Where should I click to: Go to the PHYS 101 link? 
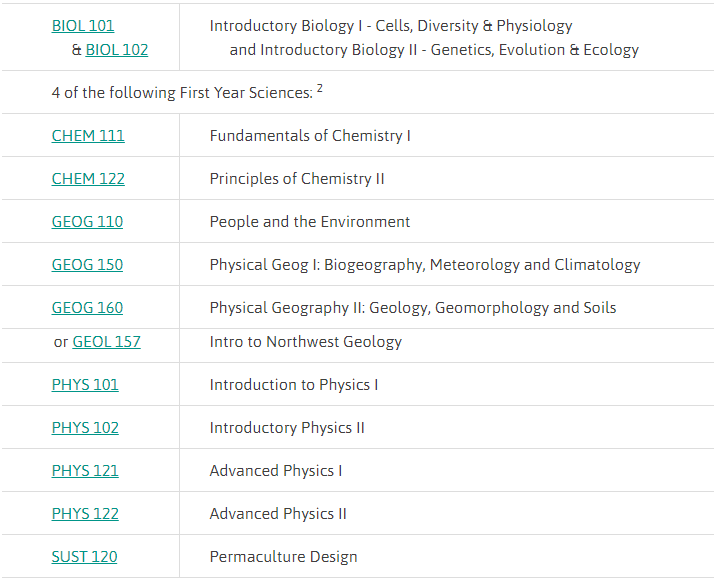[85, 385]
